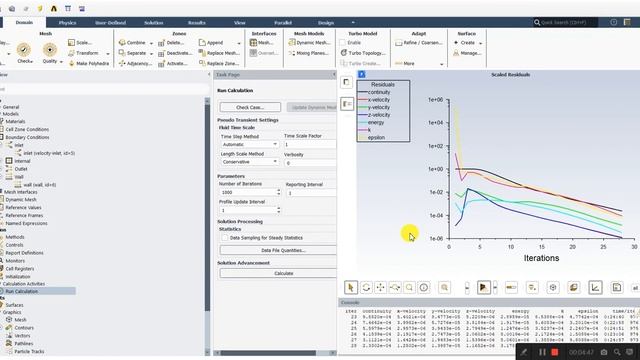Switch to the Parallel ribbon tab
Viewport: 640px width, 360px height.
click(283, 23)
